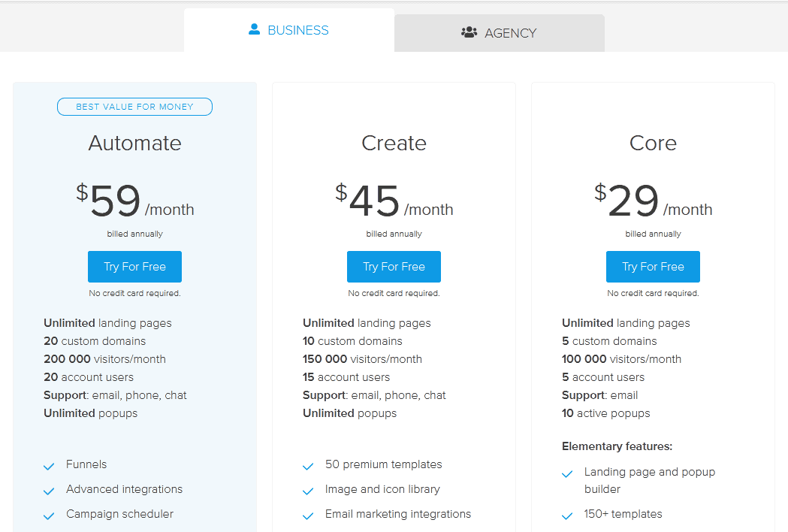
Task: Switch to the AGENCY tab
Action: tap(499, 32)
